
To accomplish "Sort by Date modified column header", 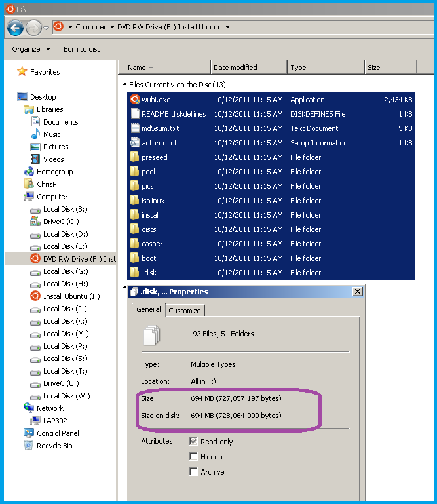I will [x=249, y=68].
